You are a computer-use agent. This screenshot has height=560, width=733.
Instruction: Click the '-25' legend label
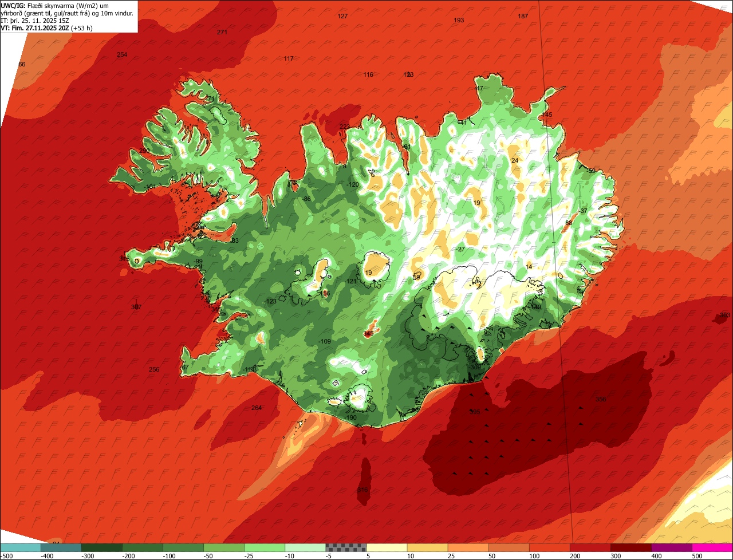(250, 555)
